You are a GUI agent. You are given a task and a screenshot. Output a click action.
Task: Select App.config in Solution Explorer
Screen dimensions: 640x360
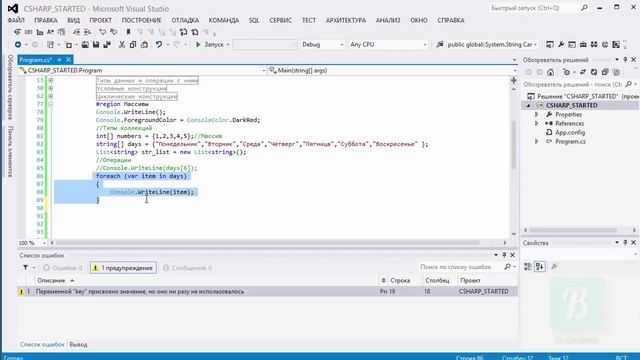tap(570, 133)
